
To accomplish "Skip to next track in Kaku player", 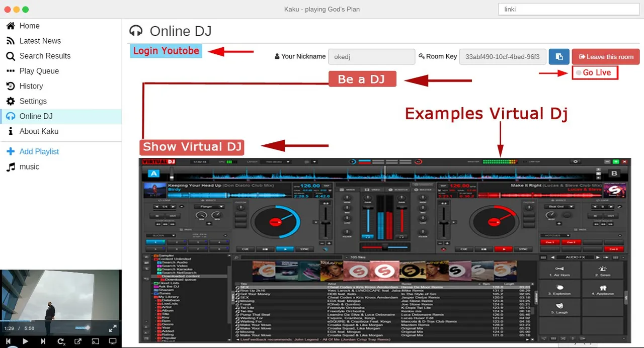I will (43, 341).
